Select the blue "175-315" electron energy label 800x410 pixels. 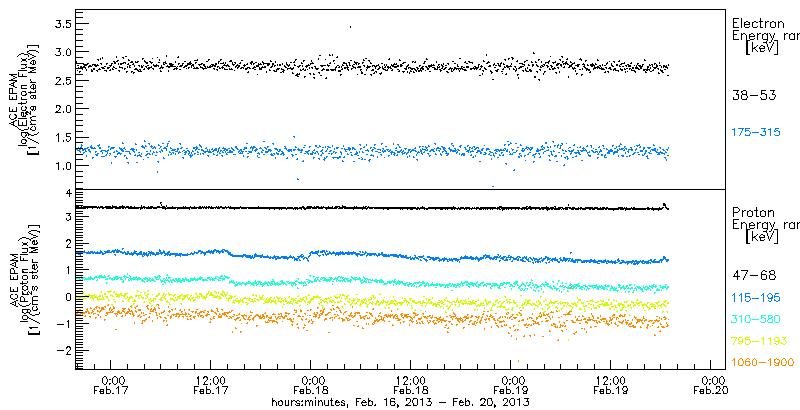pyautogui.click(x=756, y=133)
